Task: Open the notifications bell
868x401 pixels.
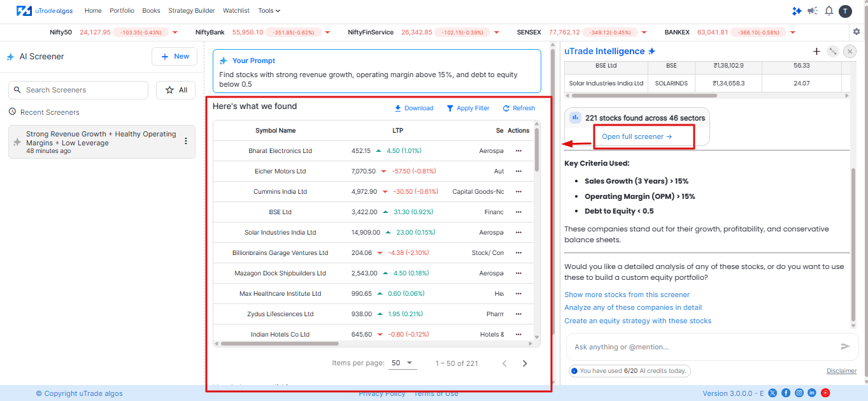Action: coord(829,11)
